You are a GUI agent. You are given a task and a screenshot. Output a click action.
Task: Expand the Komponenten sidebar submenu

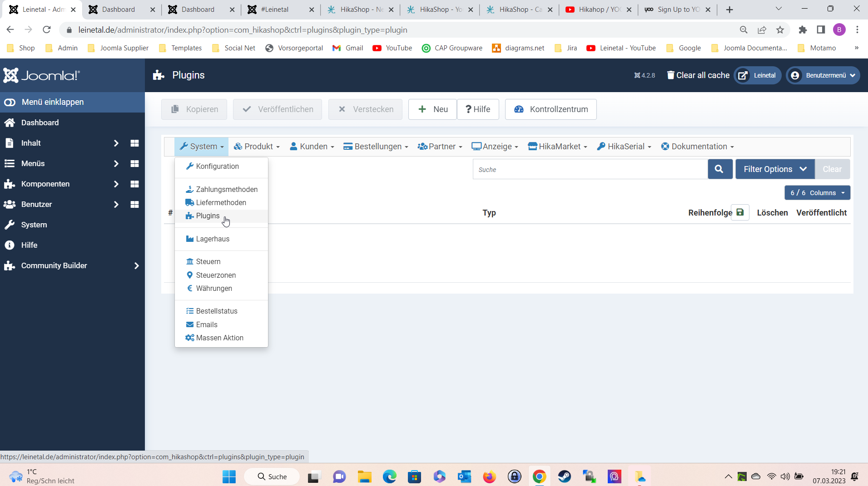[116, 184]
